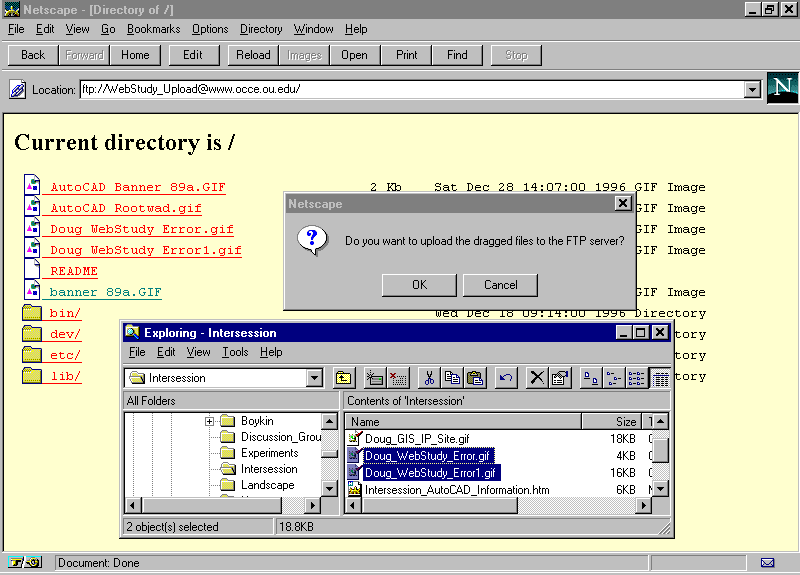Click the Cut scissors icon
Screen dimensions: 800x575
coord(429,378)
